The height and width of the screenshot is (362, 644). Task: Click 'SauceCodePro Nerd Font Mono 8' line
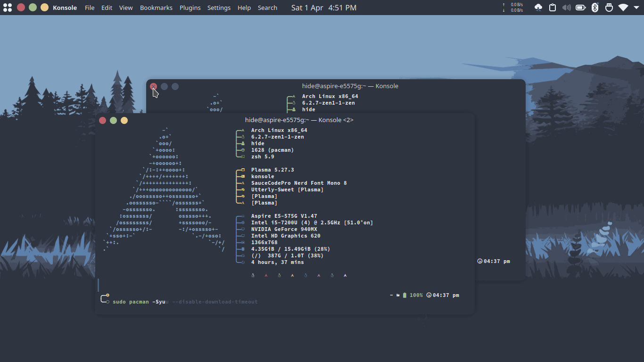tap(299, 183)
